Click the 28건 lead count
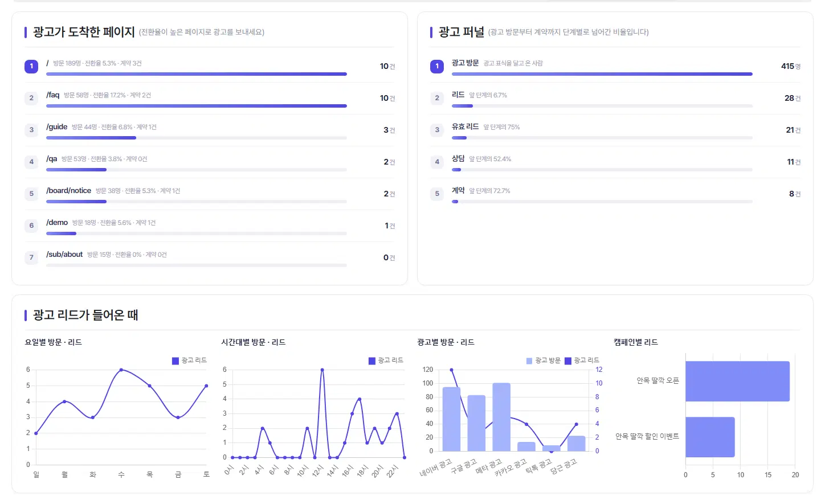The image size is (825, 504). point(793,98)
